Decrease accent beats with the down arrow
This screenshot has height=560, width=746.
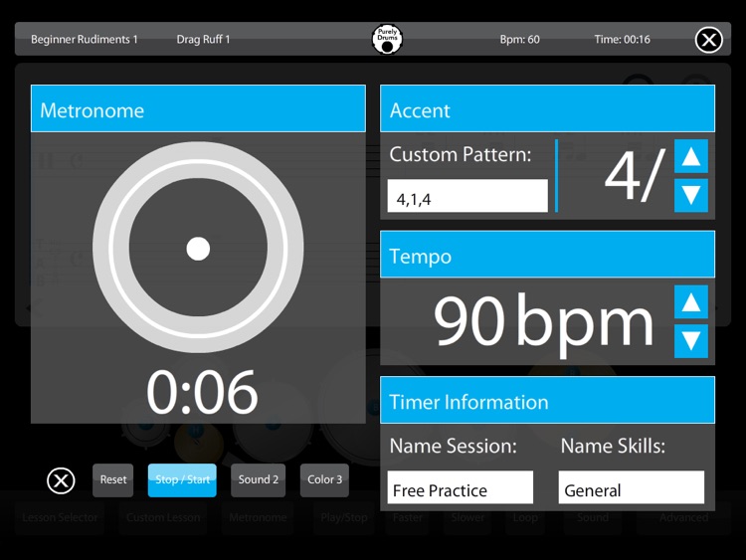[691, 195]
